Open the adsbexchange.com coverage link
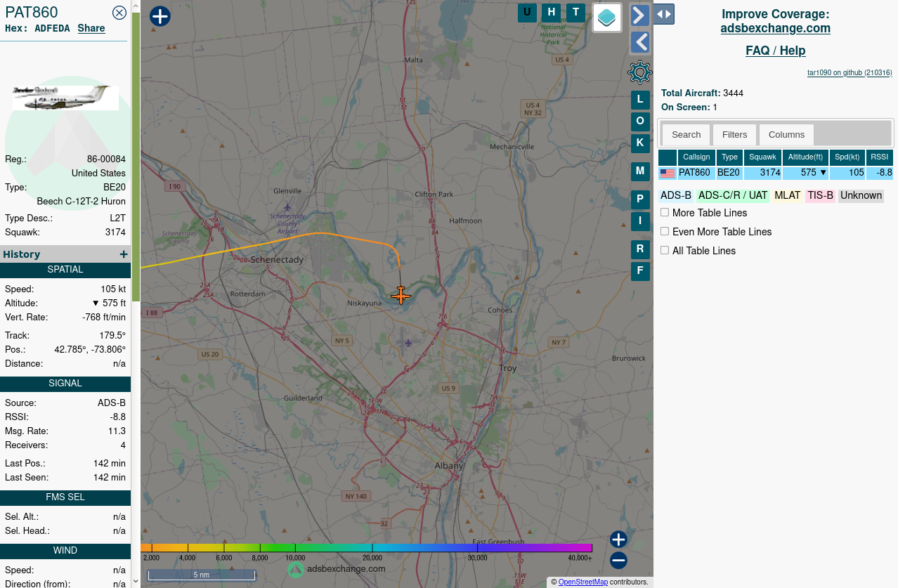Image resolution: width=898 pixels, height=588 pixels. click(776, 28)
